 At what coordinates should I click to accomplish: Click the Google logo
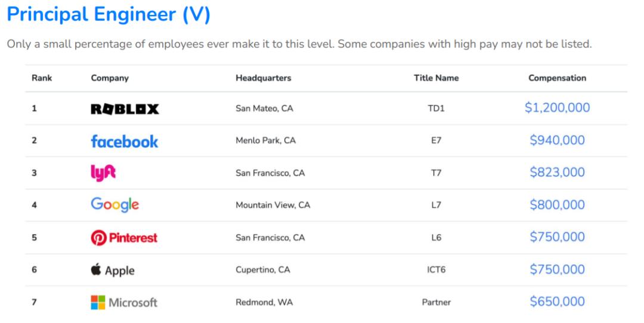pyautogui.click(x=115, y=205)
